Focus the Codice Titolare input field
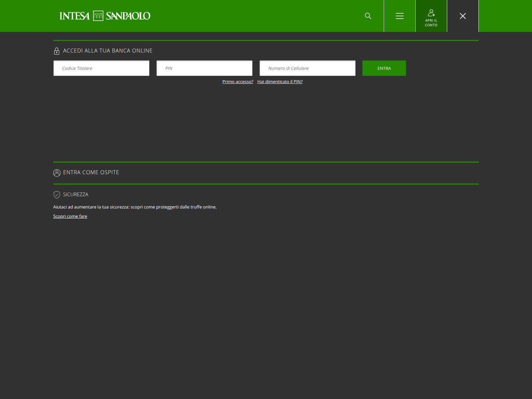 pos(101,68)
